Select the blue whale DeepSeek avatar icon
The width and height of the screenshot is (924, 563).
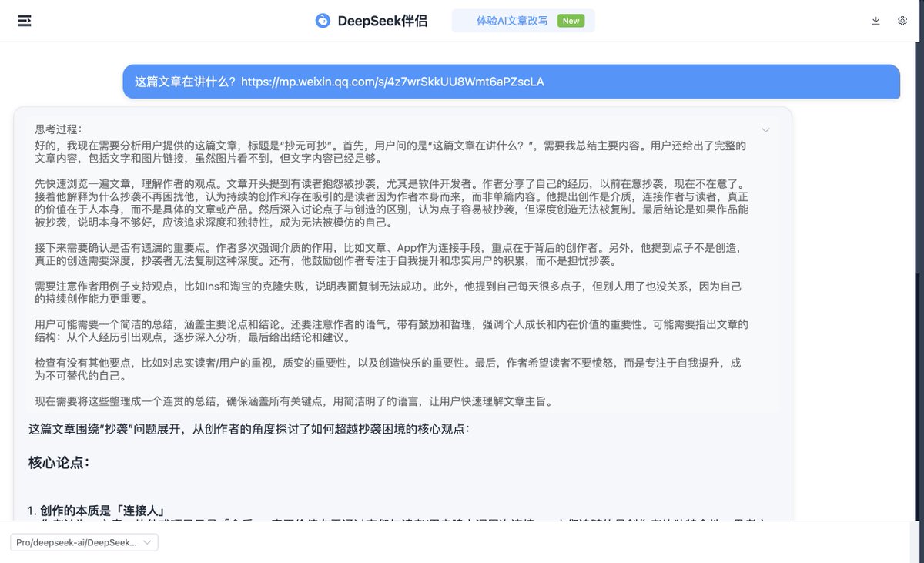[x=323, y=20]
